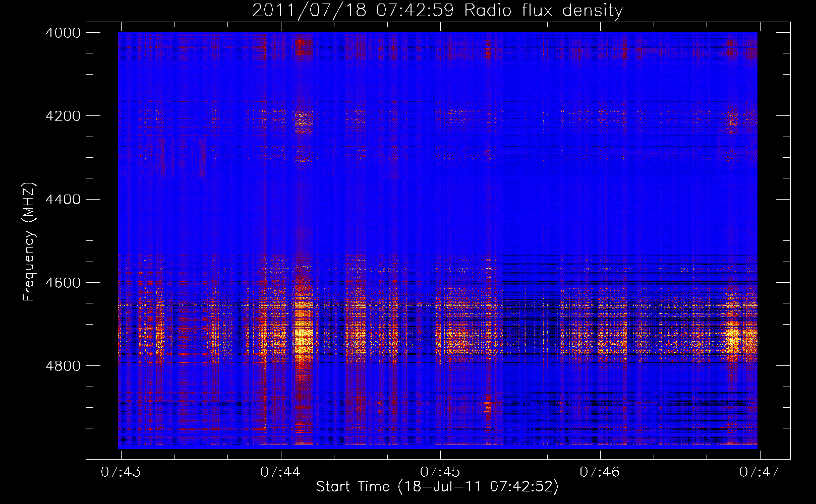
Task: Select the 4800 frequency tick label
Action: pyautogui.click(x=63, y=366)
